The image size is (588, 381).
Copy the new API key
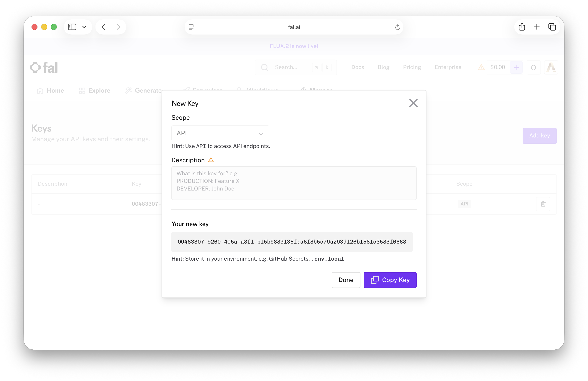[390, 280]
